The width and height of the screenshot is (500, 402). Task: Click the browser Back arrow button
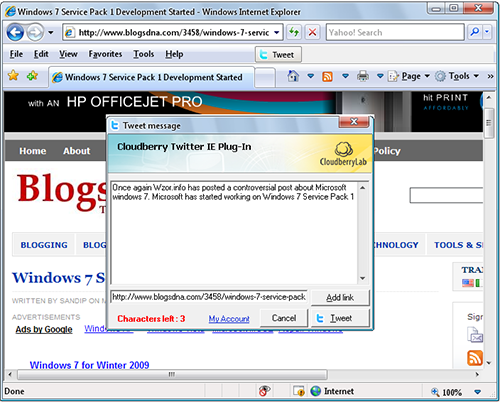pyautogui.click(x=15, y=32)
